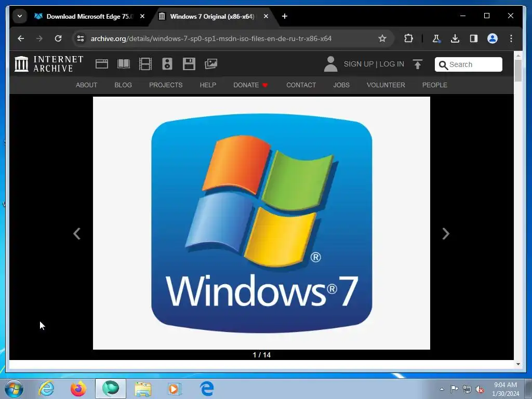Image resolution: width=532 pixels, height=399 pixels.
Task: Close the Download Microsoft Edge tab
Action: pyautogui.click(x=142, y=16)
